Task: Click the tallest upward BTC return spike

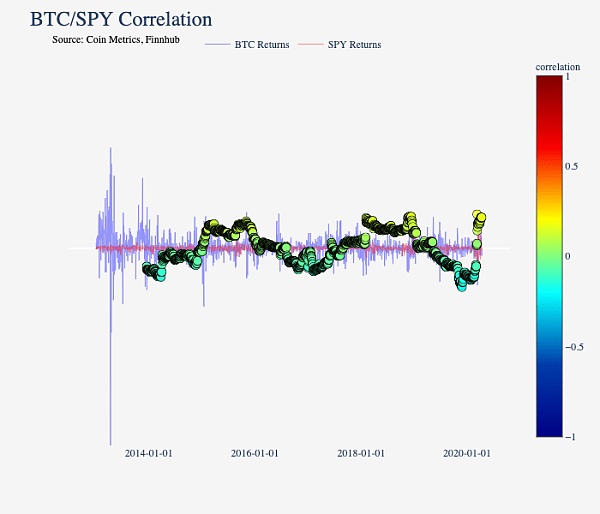Action: coord(110,150)
